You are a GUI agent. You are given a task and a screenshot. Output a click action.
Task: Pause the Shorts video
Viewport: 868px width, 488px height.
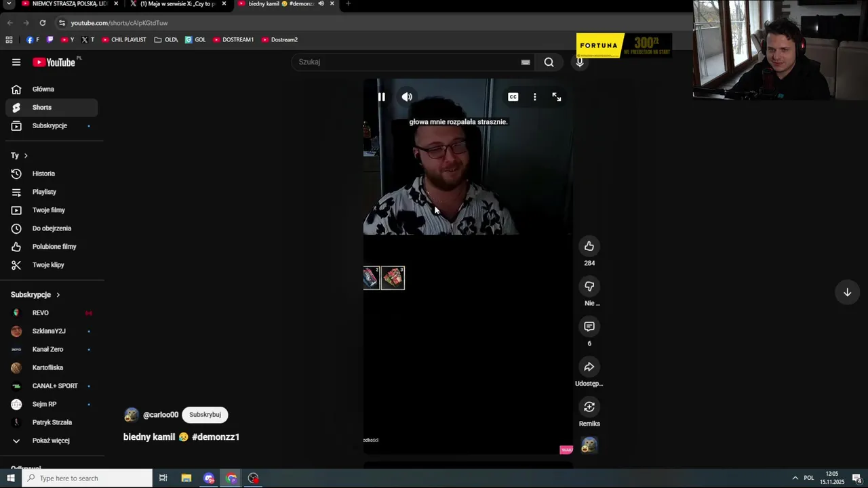click(382, 97)
